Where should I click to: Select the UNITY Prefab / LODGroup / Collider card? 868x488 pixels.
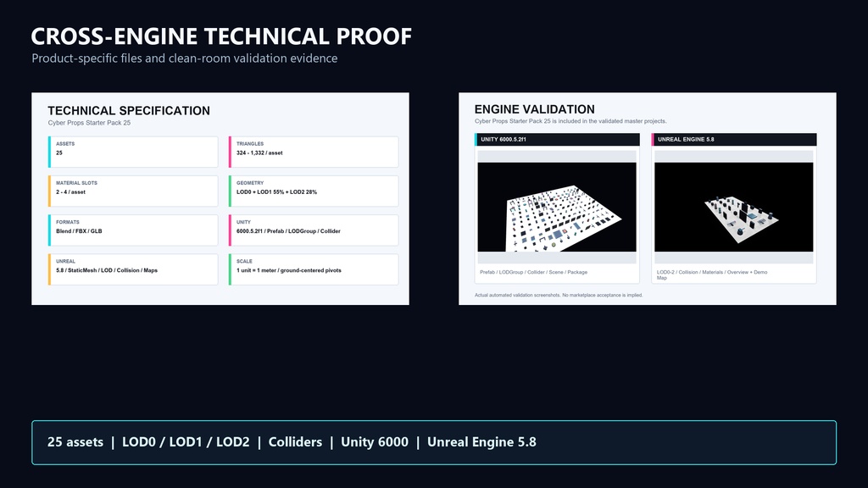314,230
